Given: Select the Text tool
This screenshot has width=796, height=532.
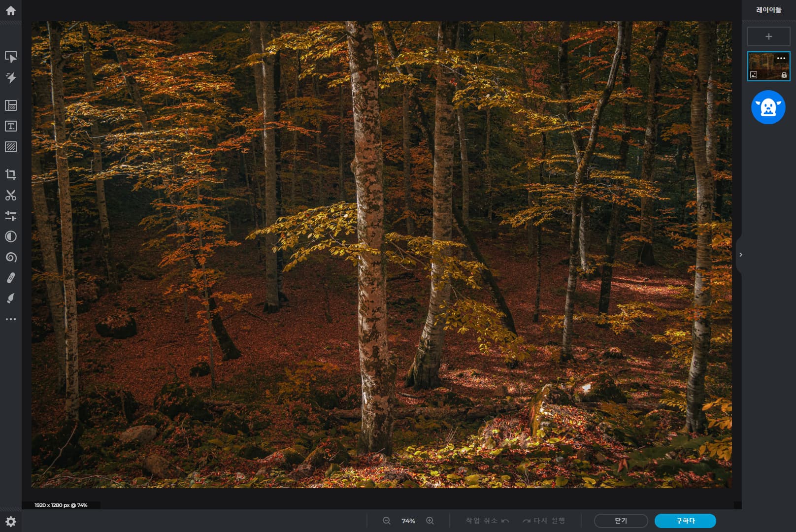Looking at the screenshot, I should [11, 126].
